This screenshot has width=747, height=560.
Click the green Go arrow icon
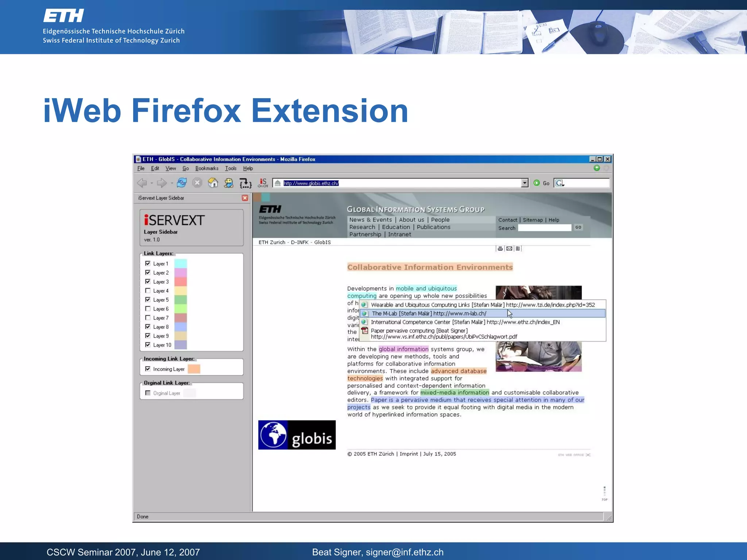[537, 183]
